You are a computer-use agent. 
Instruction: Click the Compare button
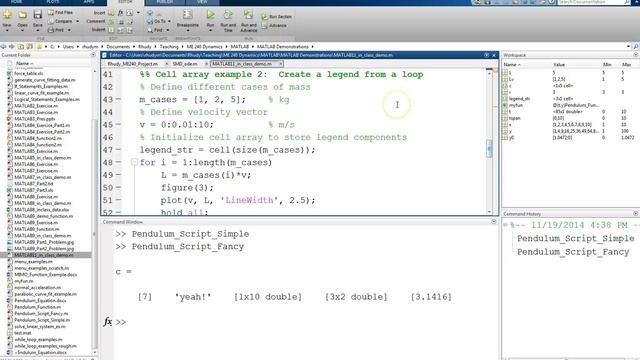pos(60,21)
